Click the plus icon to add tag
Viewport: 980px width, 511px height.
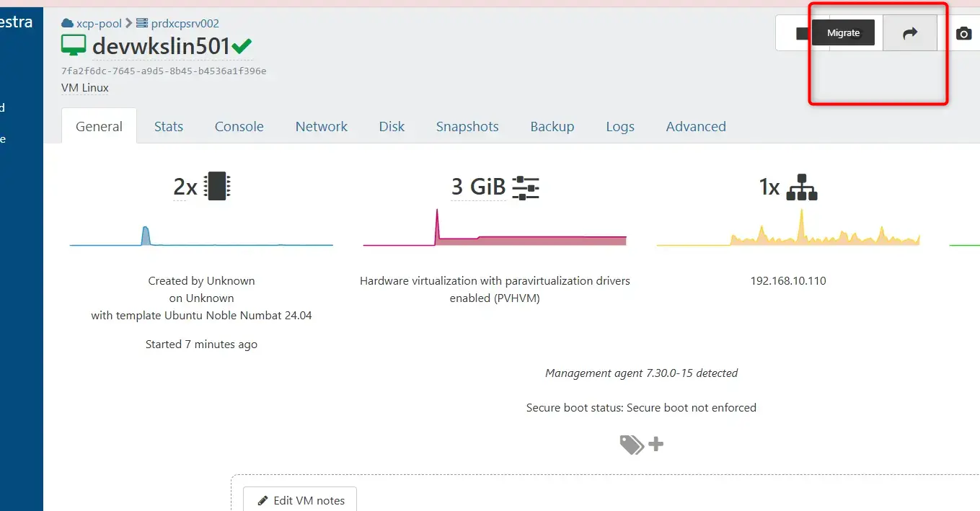[x=655, y=444]
